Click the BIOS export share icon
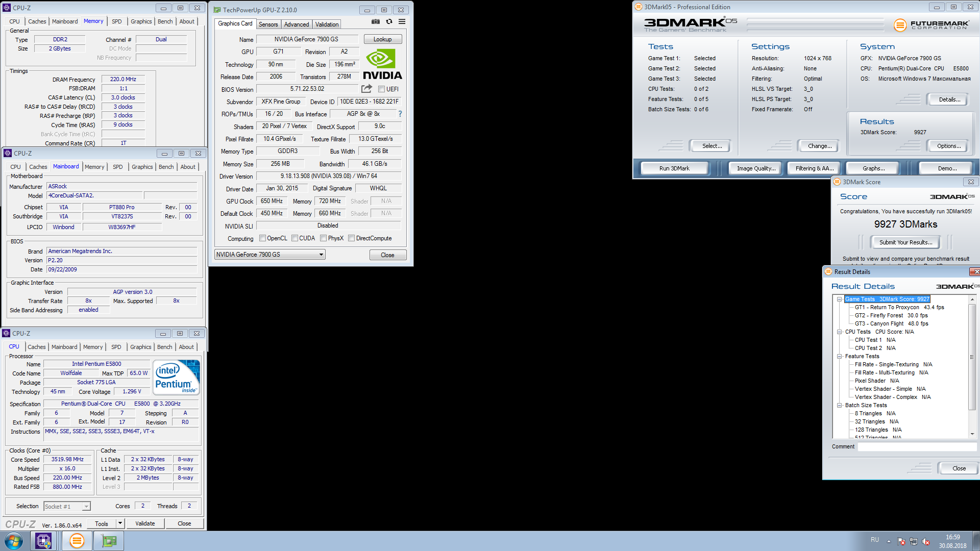 [x=366, y=89]
